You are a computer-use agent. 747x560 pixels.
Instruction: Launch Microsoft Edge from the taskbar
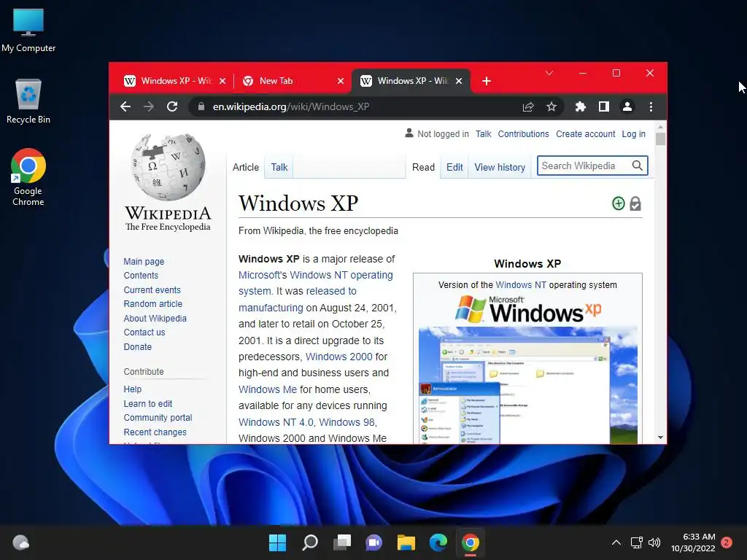pos(438,542)
